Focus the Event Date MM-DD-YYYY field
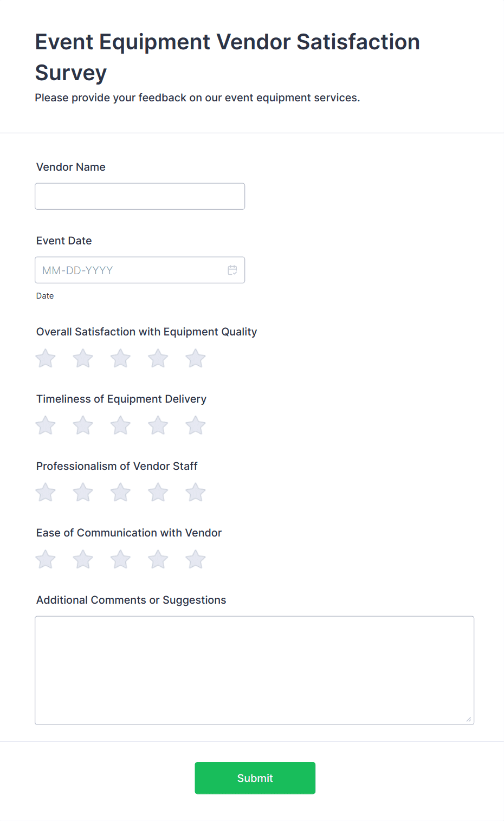The height and width of the screenshot is (821, 504). coord(130,270)
